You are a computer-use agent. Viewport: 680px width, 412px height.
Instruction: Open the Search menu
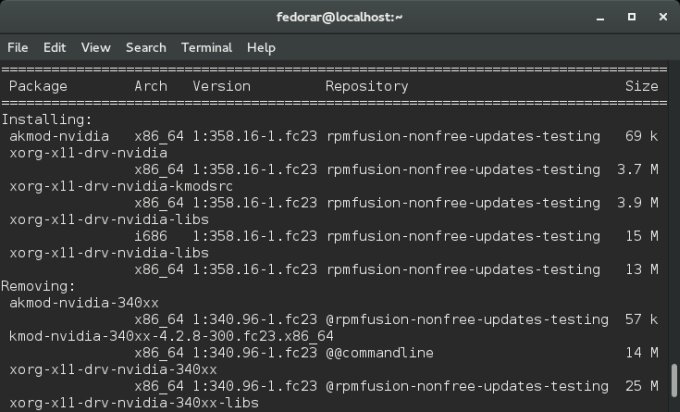tap(146, 47)
